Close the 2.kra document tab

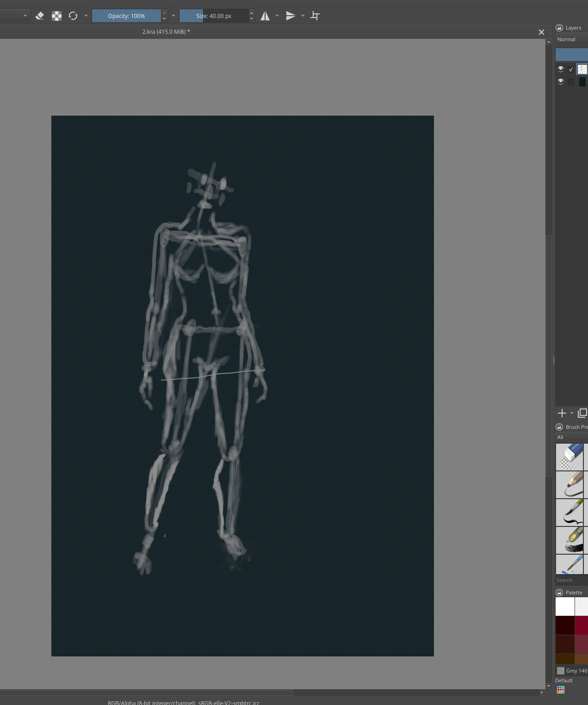(x=541, y=32)
